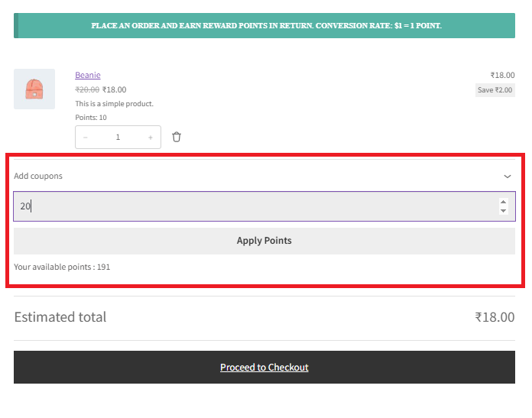Click 'This is a simple product.' description
The width and height of the screenshot is (532, 418).
click(114, 104)
